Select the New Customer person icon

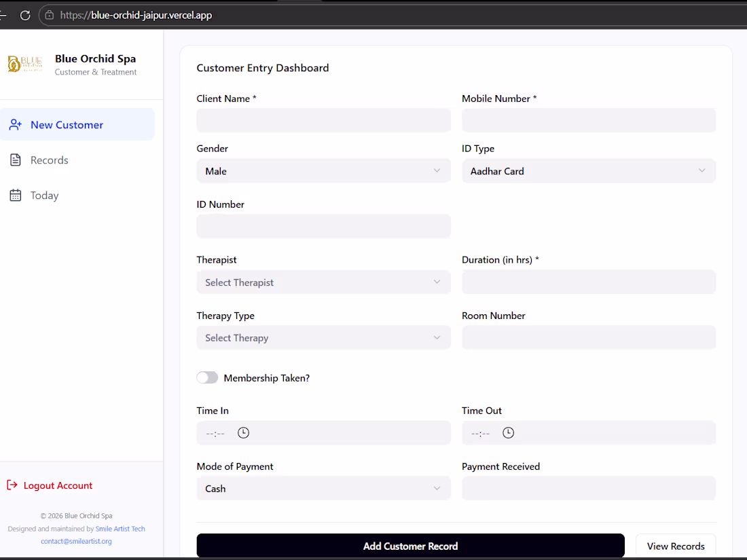click(15, 125)
